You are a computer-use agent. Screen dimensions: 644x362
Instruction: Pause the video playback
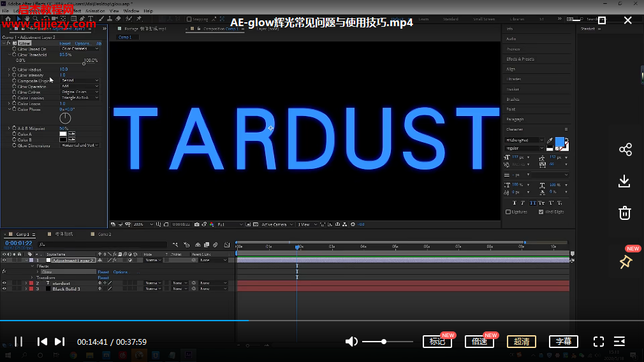pyautogui.click(x=18, y=342)
